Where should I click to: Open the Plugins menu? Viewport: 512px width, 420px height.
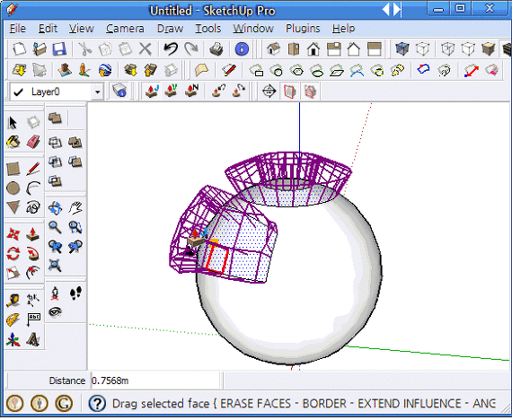click(303, 29)
